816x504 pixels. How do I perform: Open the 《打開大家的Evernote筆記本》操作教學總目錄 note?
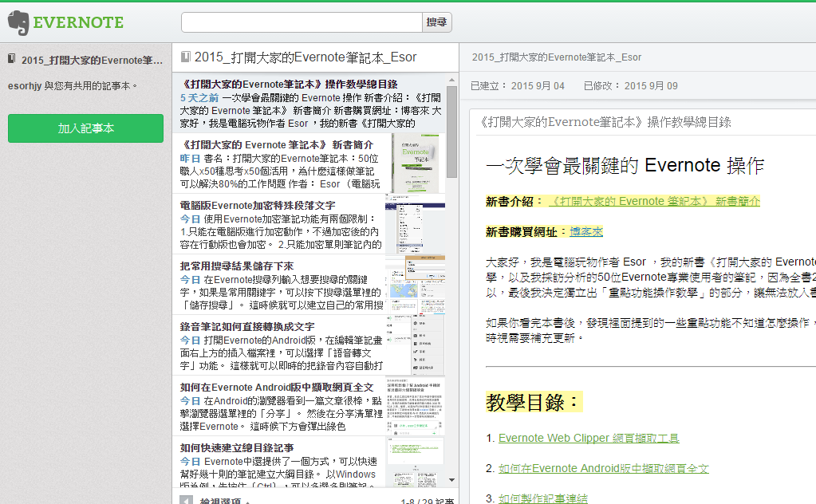click(309, 103)
